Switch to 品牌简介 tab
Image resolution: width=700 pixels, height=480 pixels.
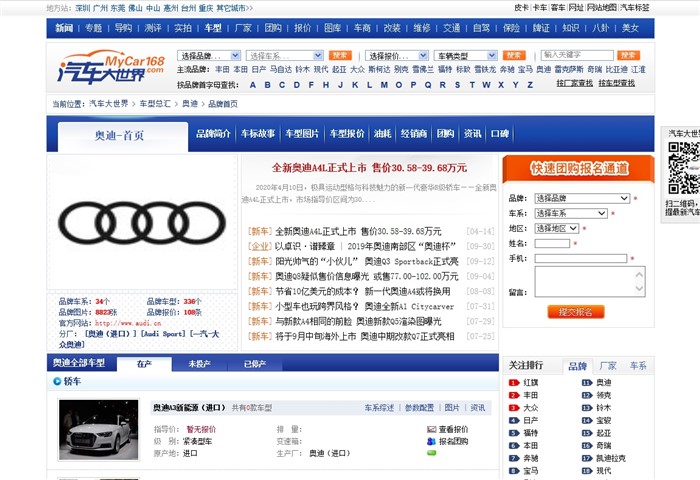[x=213, y=134]
